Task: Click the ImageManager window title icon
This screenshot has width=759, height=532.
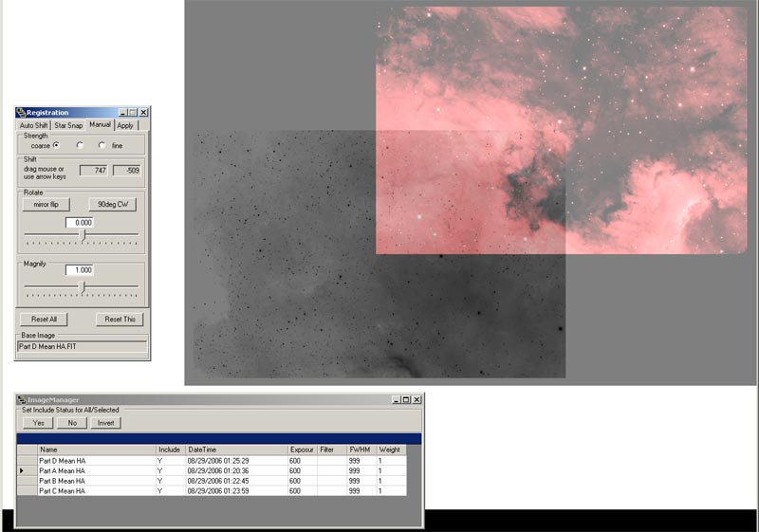Action: click(x=22, y=400)
